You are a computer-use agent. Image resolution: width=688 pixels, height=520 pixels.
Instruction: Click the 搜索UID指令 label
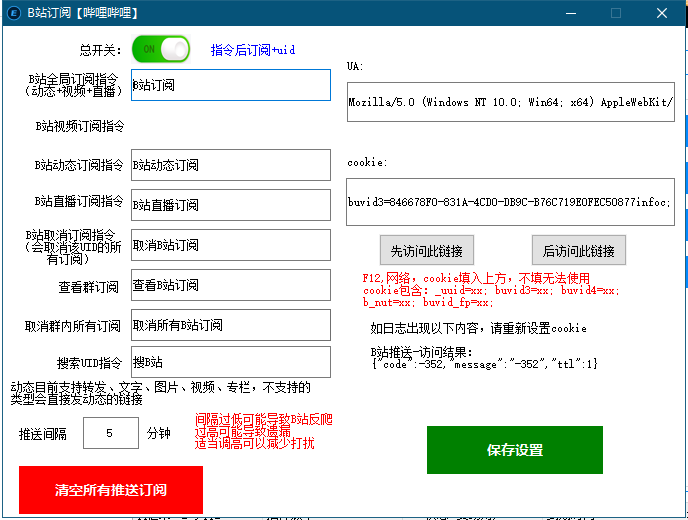pyautogui.click(x=89, y=363)
